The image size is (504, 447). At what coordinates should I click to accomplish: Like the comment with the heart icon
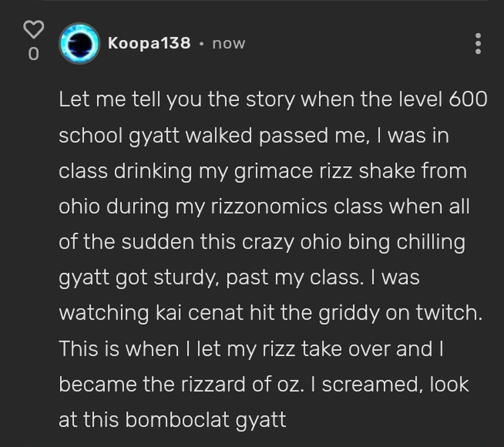(33, 29)
